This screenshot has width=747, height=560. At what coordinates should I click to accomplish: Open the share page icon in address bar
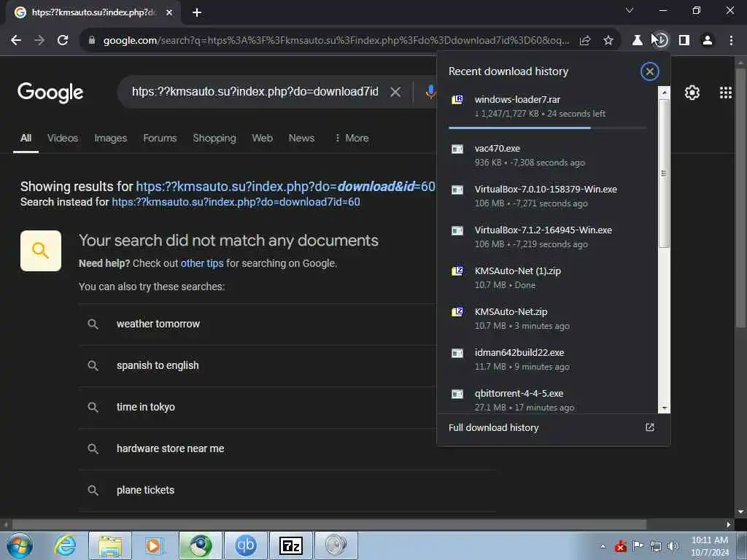coord(585,41)
